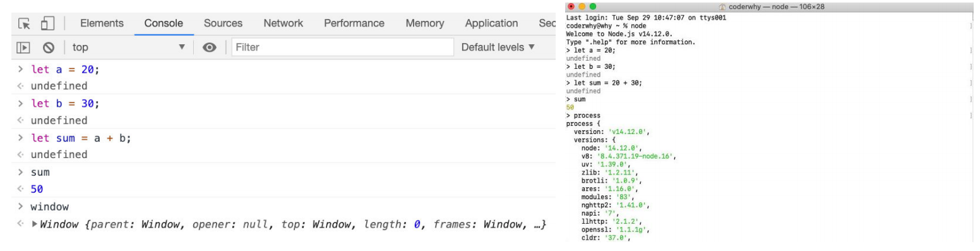Image resolution: width=980 pixels, height=251 pixels.
Task: Open the Default levels dropdown
Action: (498, 47)
